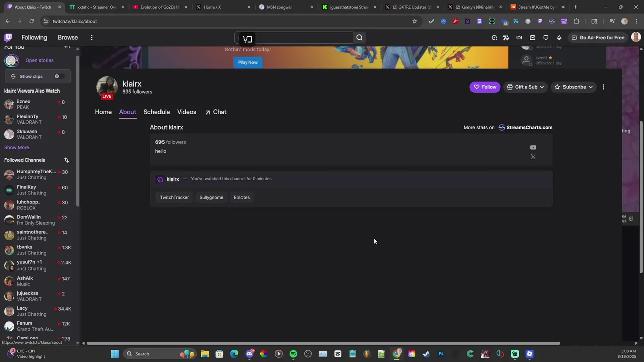This screenshot has height=362, width=644.
Task: Reload the browser page
Action: (x=31, y=21)
